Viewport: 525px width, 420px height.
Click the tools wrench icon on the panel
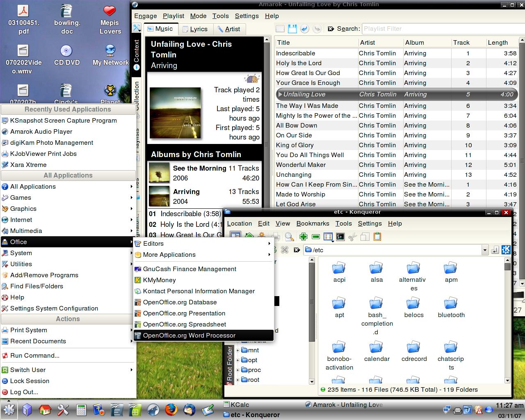(63, 409)
